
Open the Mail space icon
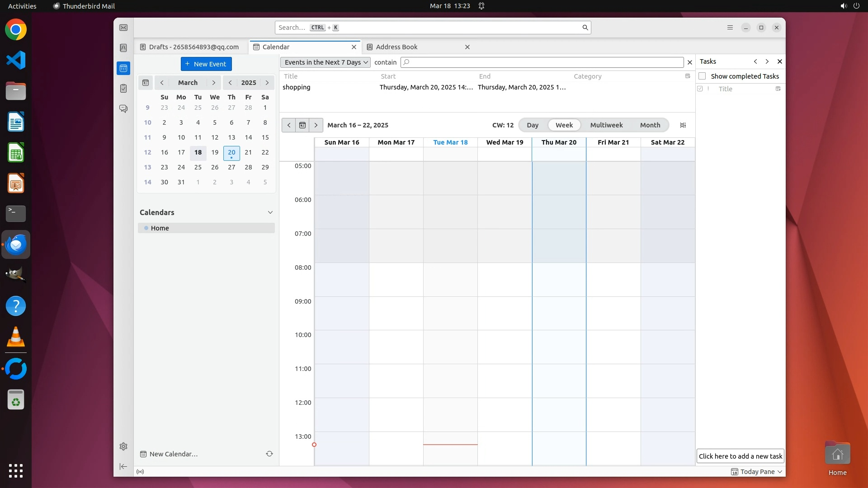123,28
